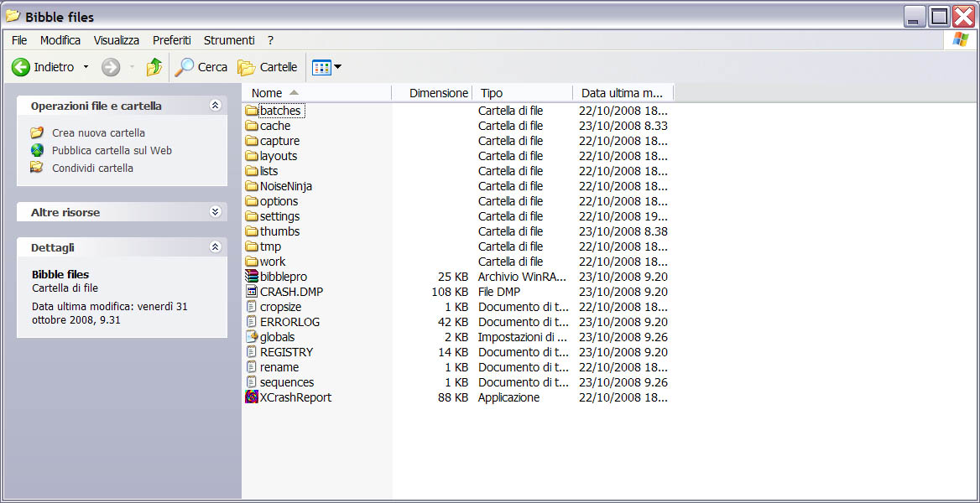Click the Cerca search toolbar button

(x=201, y=67)
